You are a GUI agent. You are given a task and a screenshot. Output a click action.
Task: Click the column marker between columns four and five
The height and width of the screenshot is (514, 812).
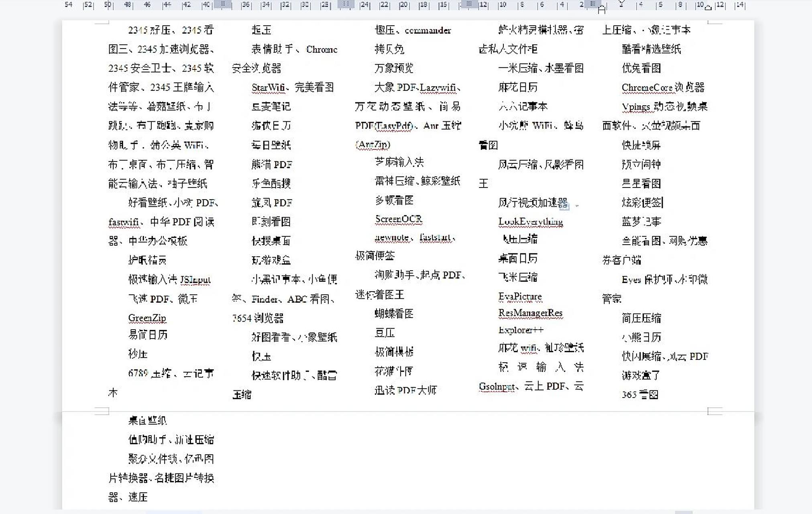pos(592,4)
